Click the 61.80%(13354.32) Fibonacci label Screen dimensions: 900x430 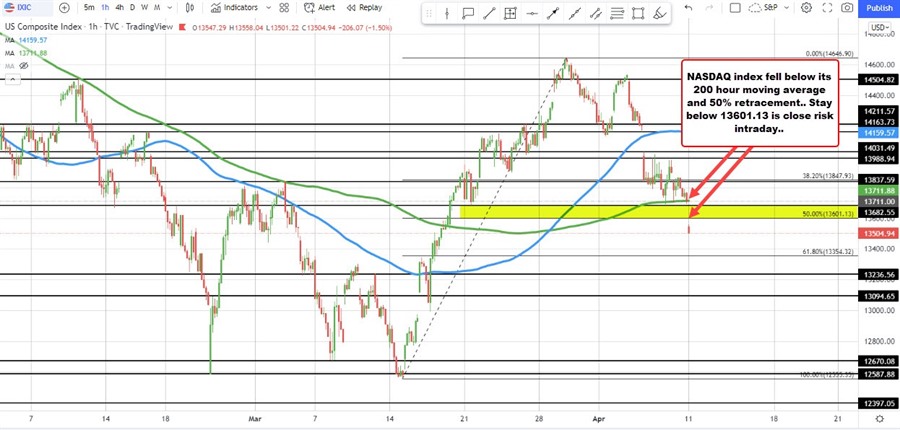pos(828,251)
